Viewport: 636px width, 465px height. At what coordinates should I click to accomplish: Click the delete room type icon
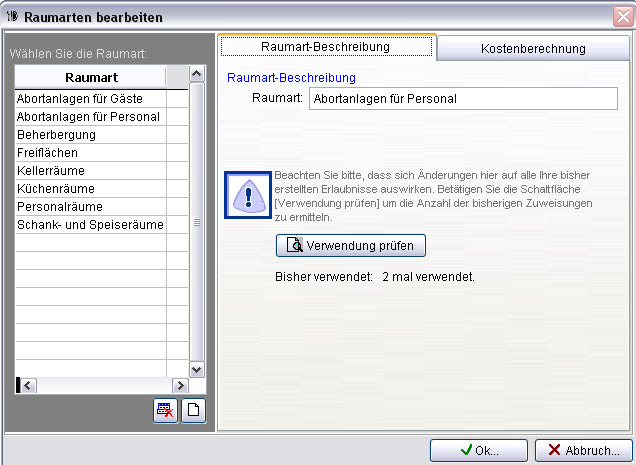(x=165, y=411)
